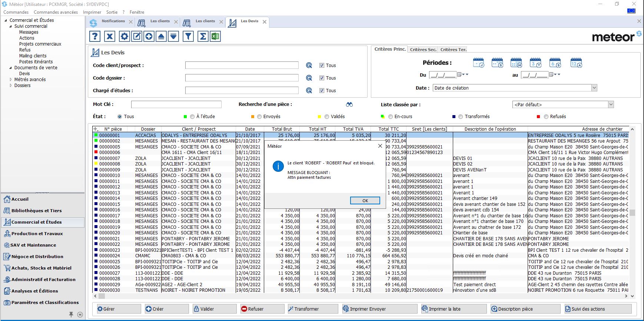
Task: Open the Imprimer menu
Action: click(92, 12)
